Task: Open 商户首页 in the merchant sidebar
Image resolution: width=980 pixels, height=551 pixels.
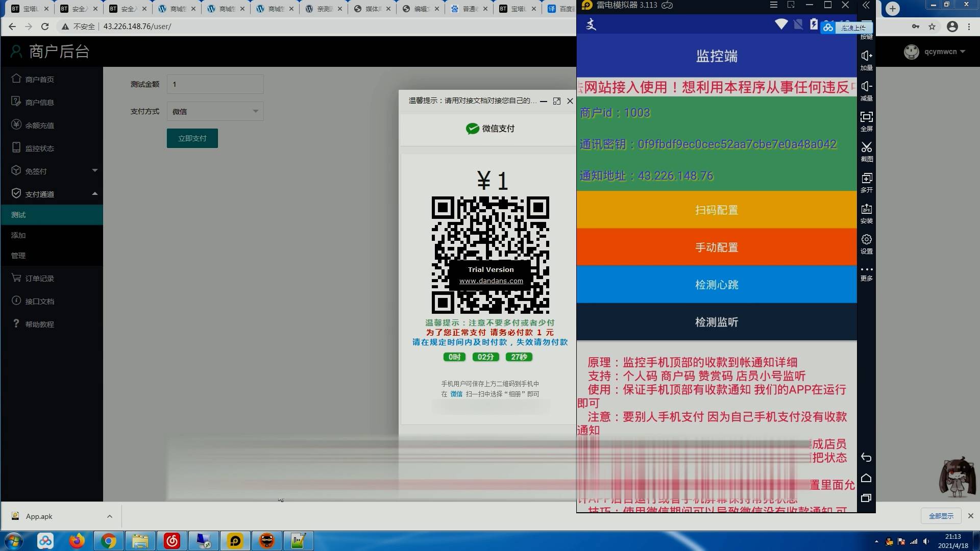Action: [40, 79]
